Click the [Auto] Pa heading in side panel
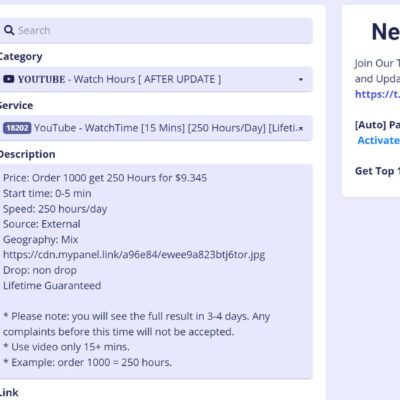 tap(377, 125)
